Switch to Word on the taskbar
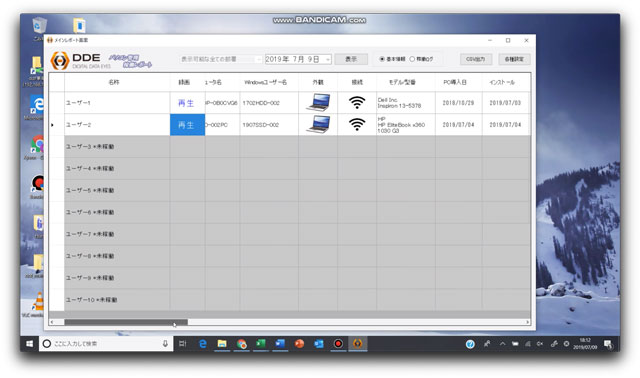The image size is (640, 378). pyautogui.click(x=280, y=344)
